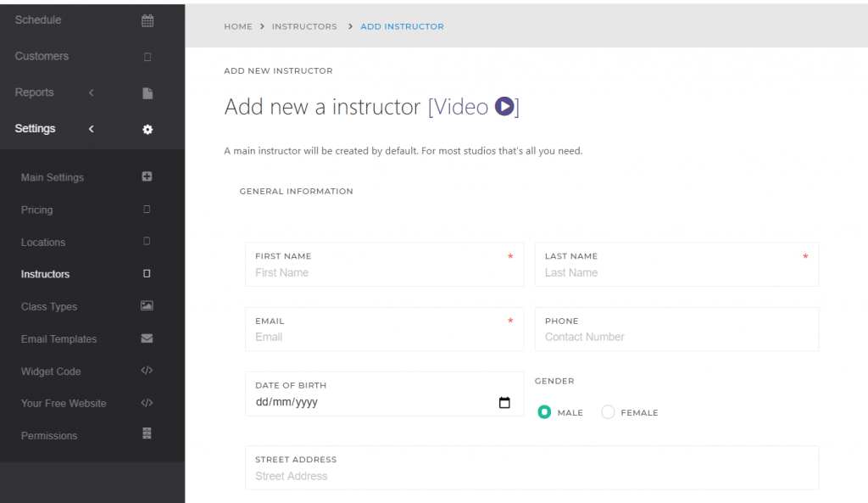
Task: Click the Settings gear icon
Action: coord(147,129)
